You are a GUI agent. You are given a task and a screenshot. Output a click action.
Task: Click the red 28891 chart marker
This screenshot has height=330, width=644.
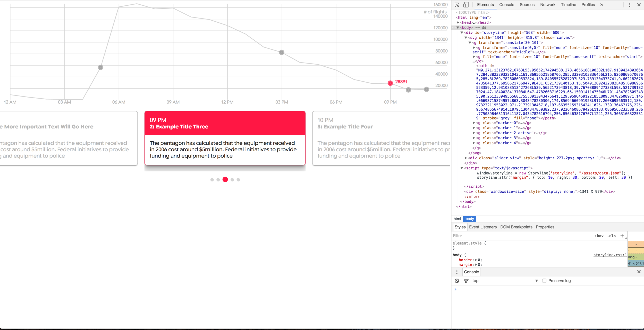click(390, 83)
